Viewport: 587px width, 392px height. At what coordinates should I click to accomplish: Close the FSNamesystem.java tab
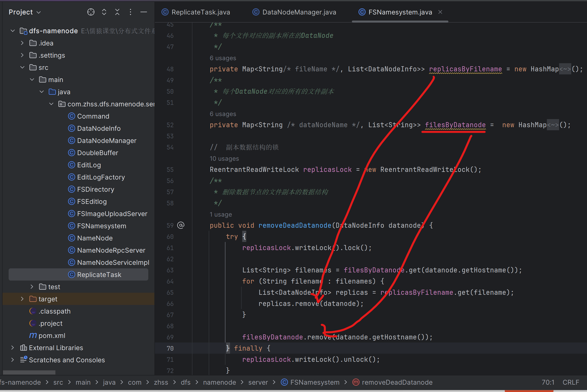point(440,12)
